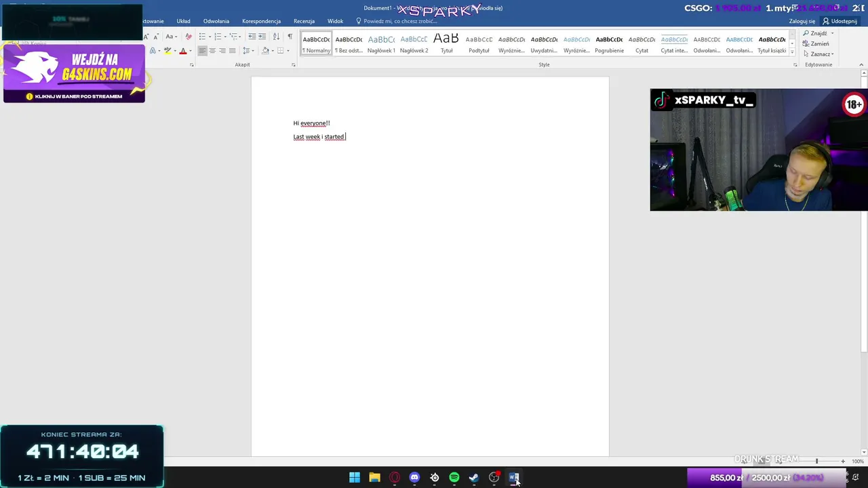Image resolution: width=868 pixels, height=488 pixels.
Task: Open the Recenzja ribbon tab
Action: 304,21
